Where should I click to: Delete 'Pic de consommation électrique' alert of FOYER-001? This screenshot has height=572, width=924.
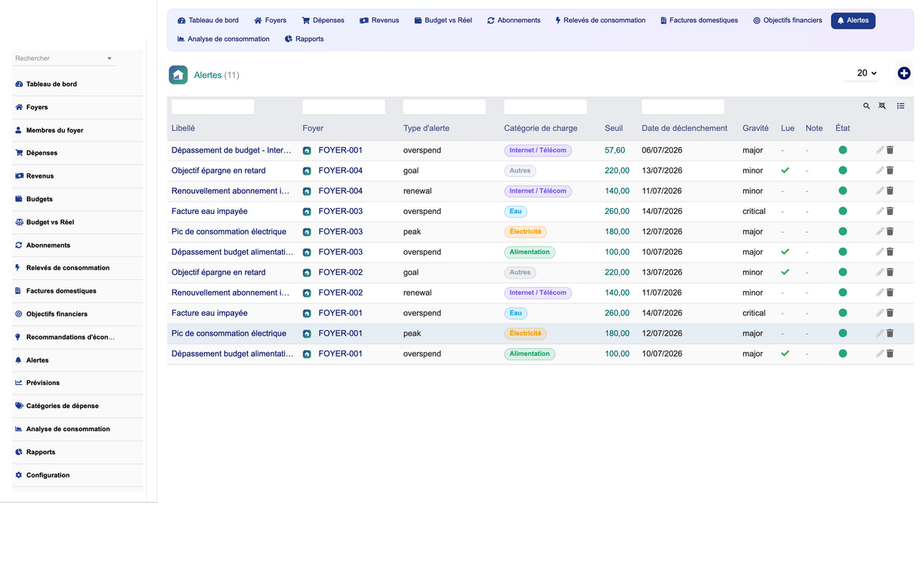coord(890,333)
